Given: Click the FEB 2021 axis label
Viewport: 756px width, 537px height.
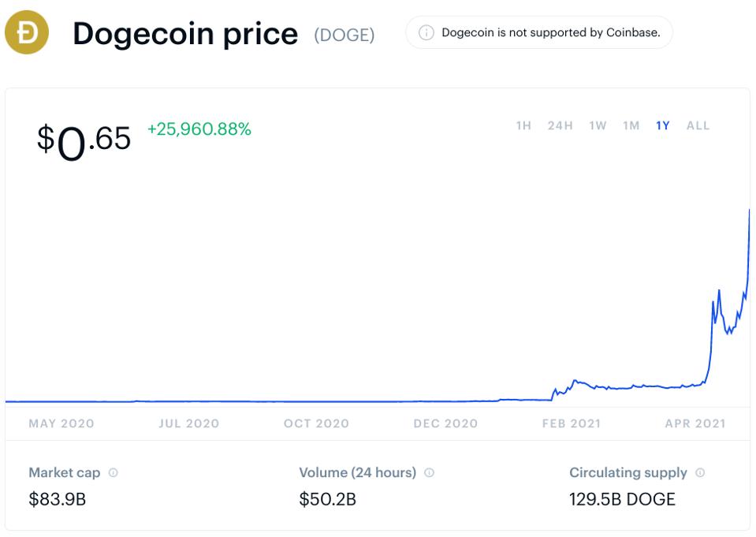Looking at the screenshot, I should (x=571, y=423).
